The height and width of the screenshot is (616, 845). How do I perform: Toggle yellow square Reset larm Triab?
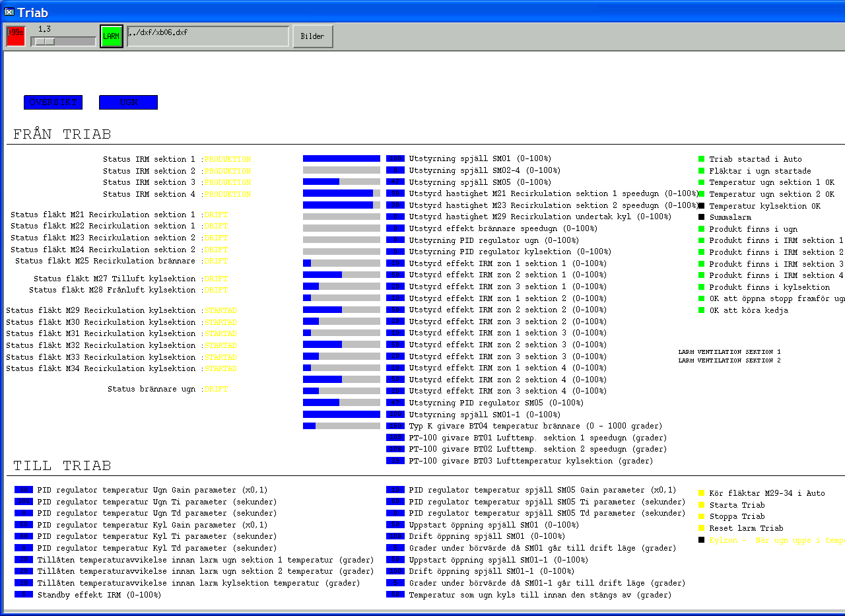click(x=702, y=528)
